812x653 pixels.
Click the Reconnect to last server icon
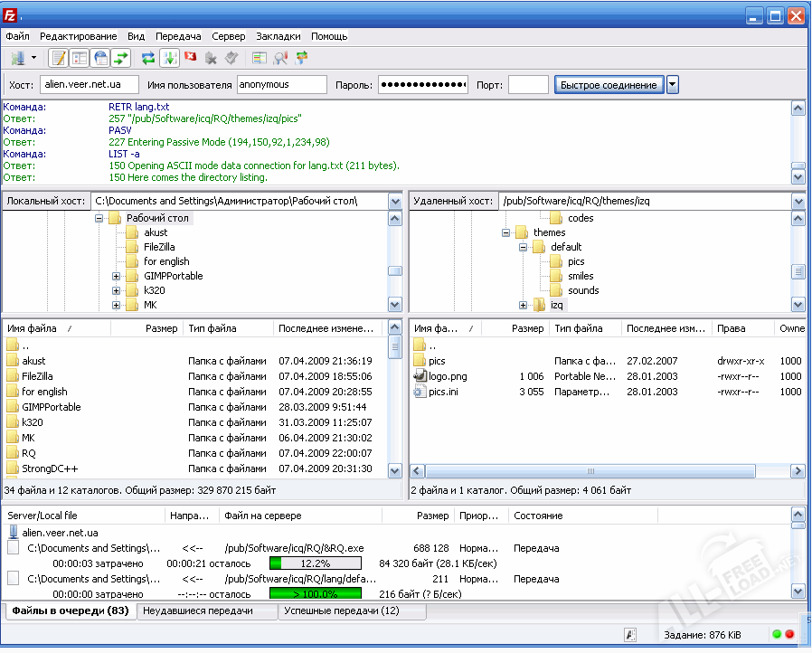[x=231, y=58]
